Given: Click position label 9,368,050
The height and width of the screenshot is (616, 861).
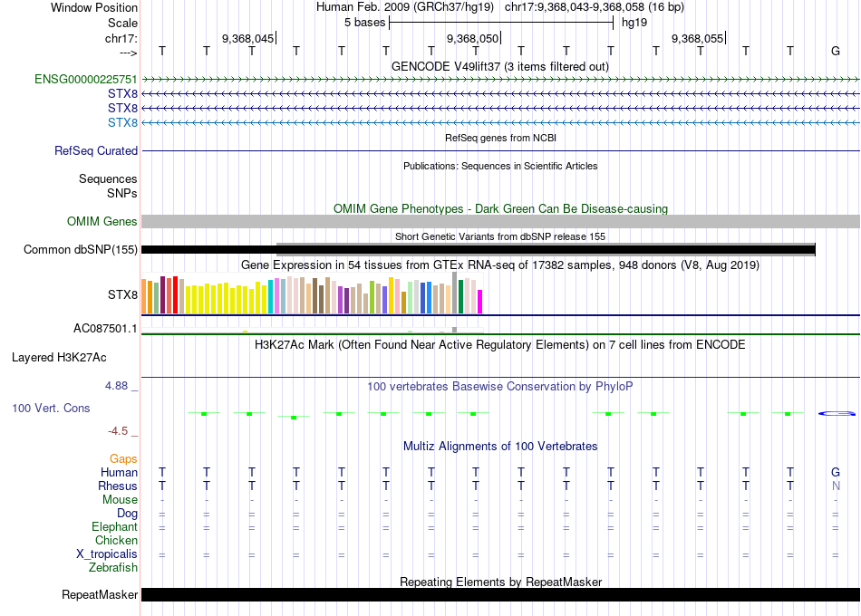Looking at the screenshot, I should 472,38.
